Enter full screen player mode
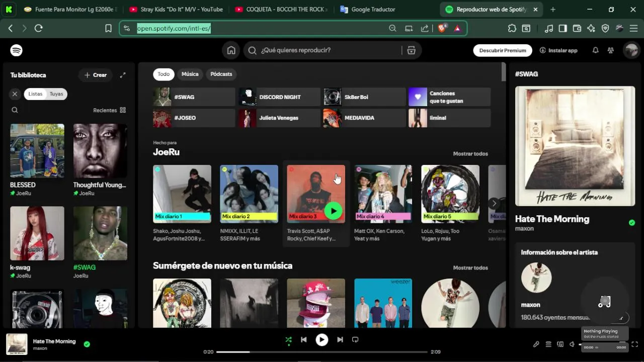644x362 pixels. pyautogui.click(x=635, y=344)
